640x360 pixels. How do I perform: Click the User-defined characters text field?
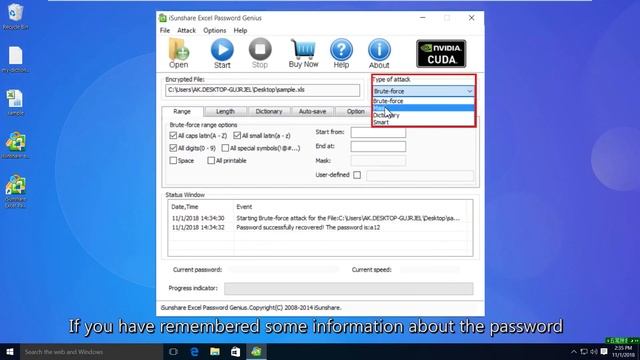[x=420, y=176]
